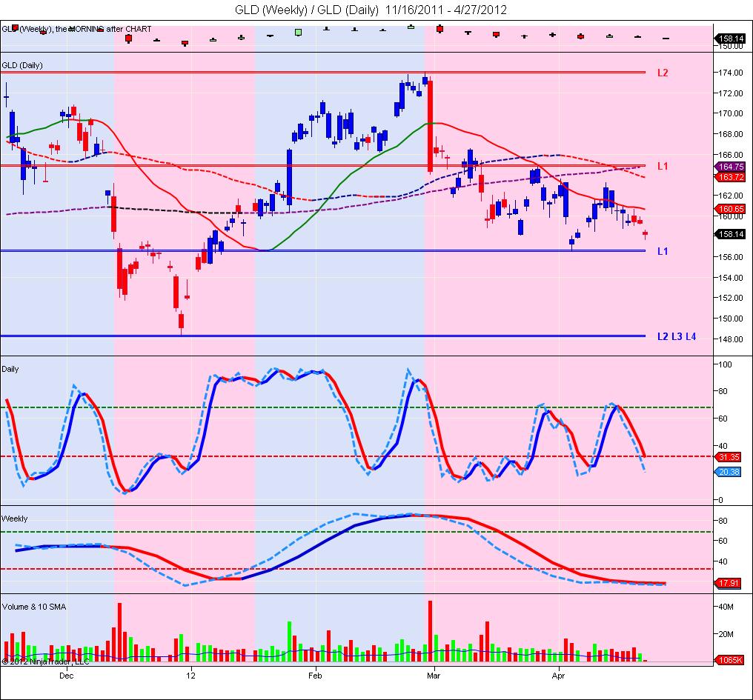The image size is (753, 700).
Task: Click the 0 level on Daily stochastic axis
Action: point(720,500)
